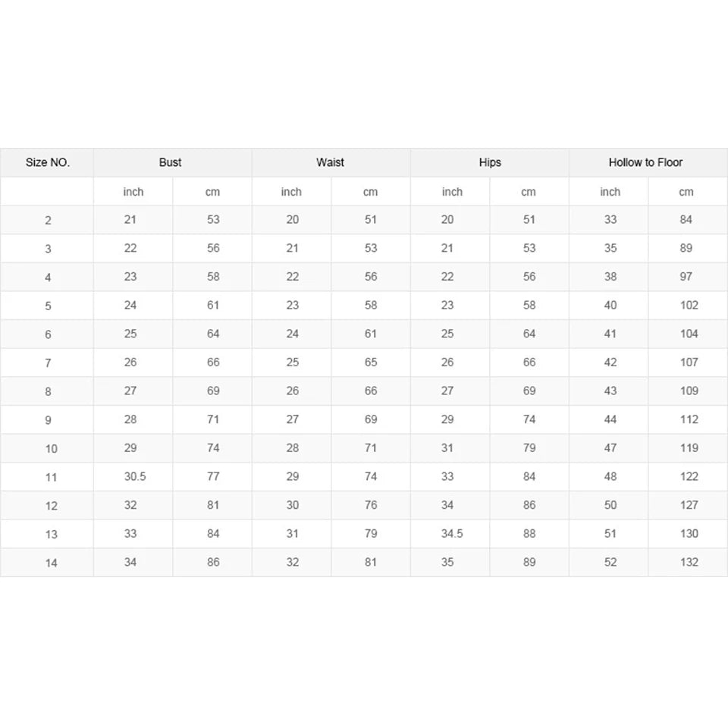Image resolution: width=728 pixels, height=728 pixels.
Task: Select size 7 row label
Action: coord(48,363)
